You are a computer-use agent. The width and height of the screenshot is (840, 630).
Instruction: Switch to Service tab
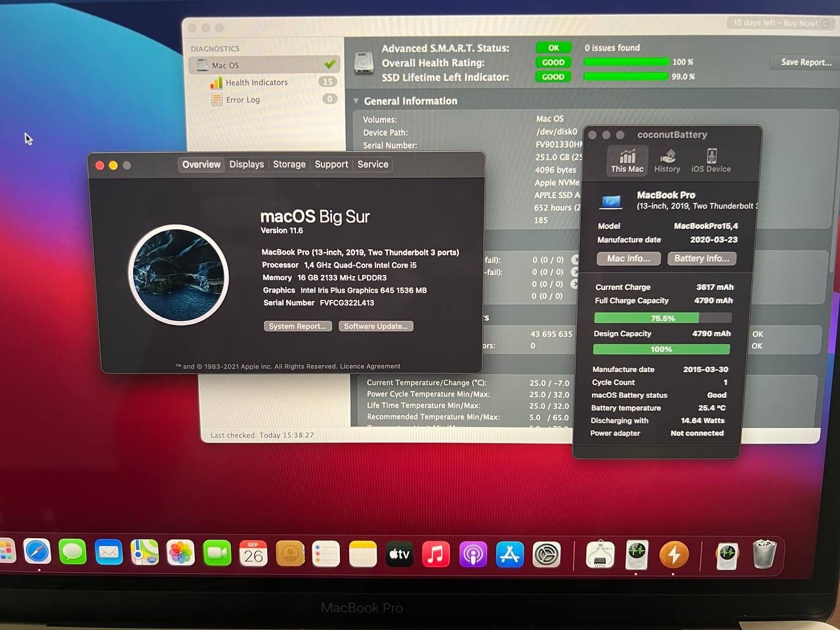click(373, 165)
